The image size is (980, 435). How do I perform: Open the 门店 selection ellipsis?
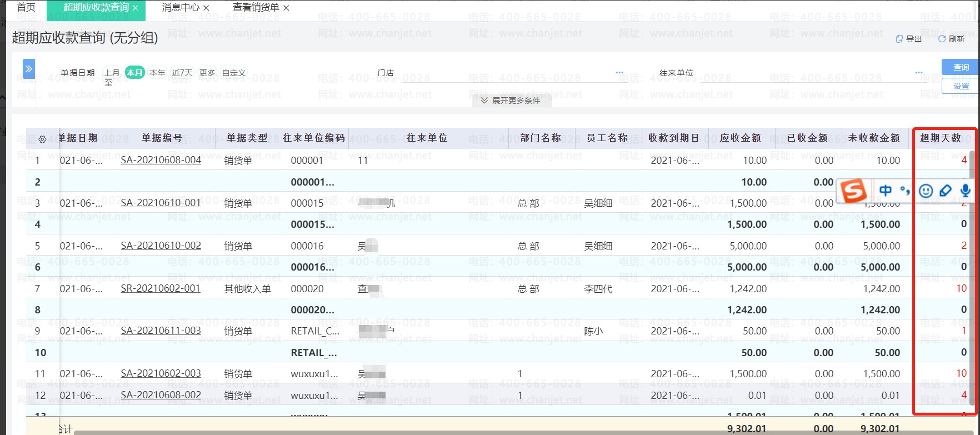tap(619, 73)
